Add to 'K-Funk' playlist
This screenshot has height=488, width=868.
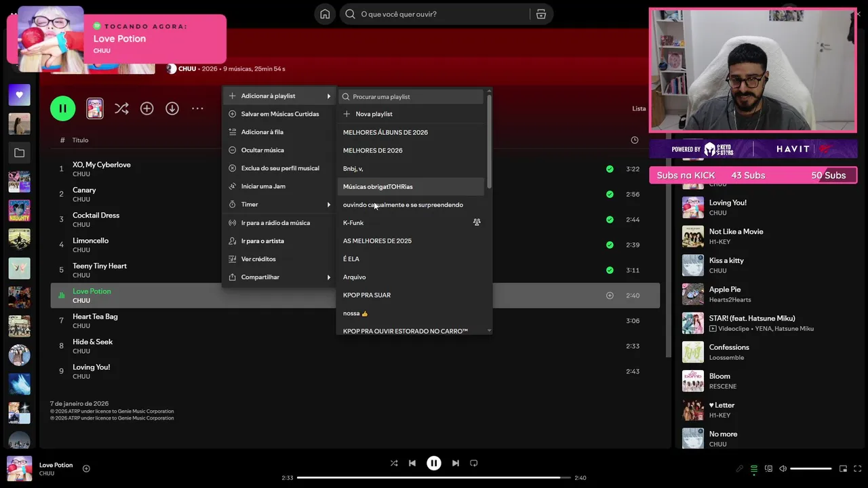[411, 222]
